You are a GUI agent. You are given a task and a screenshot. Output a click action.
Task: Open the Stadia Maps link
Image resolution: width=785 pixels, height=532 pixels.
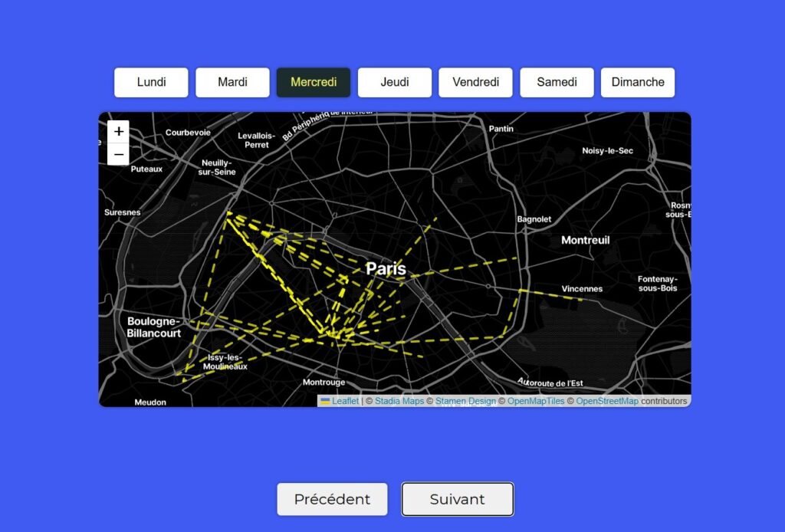coord(401,400)
